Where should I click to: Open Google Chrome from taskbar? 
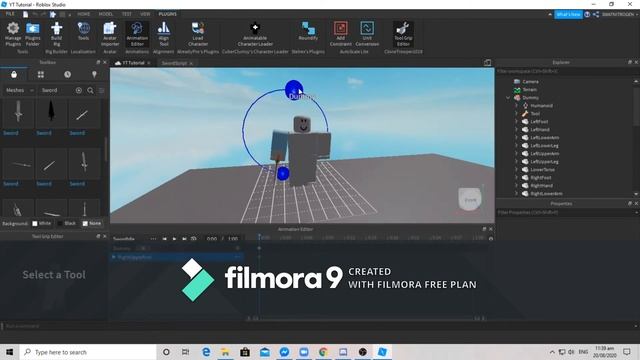[x=323, y=352]
